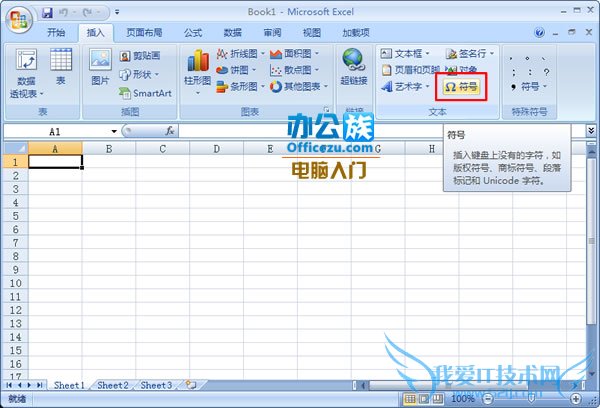The image size is (600, 408).
Task: Undo the last action in quick toolbar
Action: (63, 13)
